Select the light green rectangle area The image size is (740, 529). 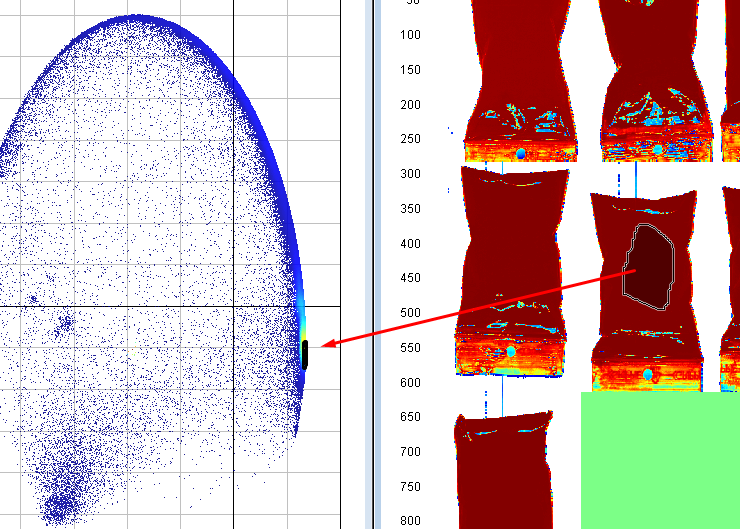(x=660, y=460)
